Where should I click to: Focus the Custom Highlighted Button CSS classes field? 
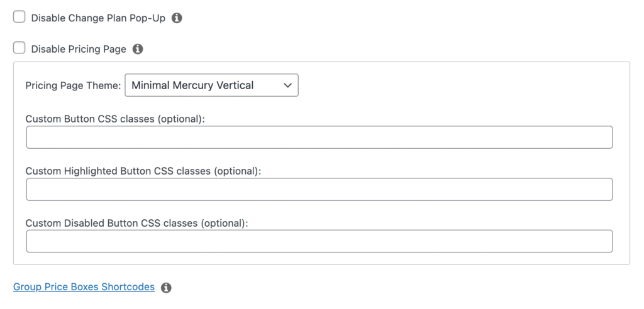pyautogui.click(x=319, y=189)
